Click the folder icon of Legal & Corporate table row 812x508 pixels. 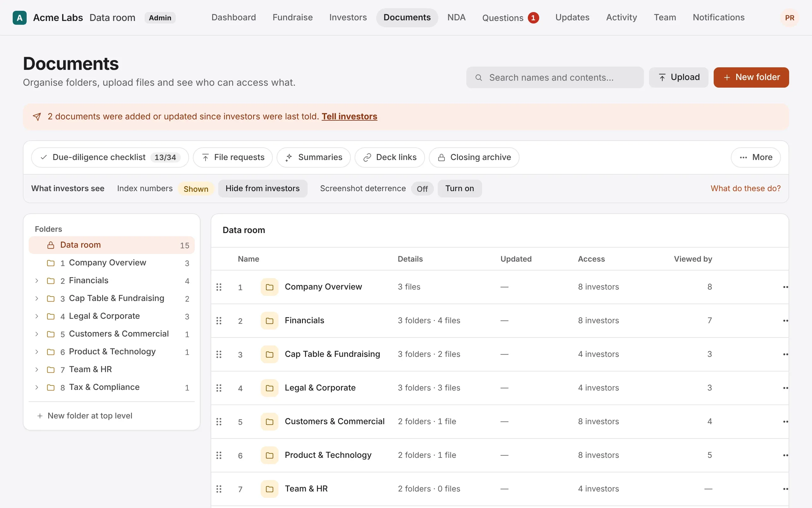269,388
